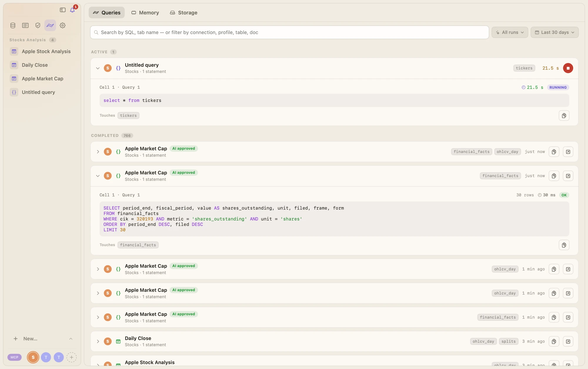The height and width of the screenshot is (369, 588).
Task: Open the first Apple Market Cap query in tab
Action: coord(568,152)
